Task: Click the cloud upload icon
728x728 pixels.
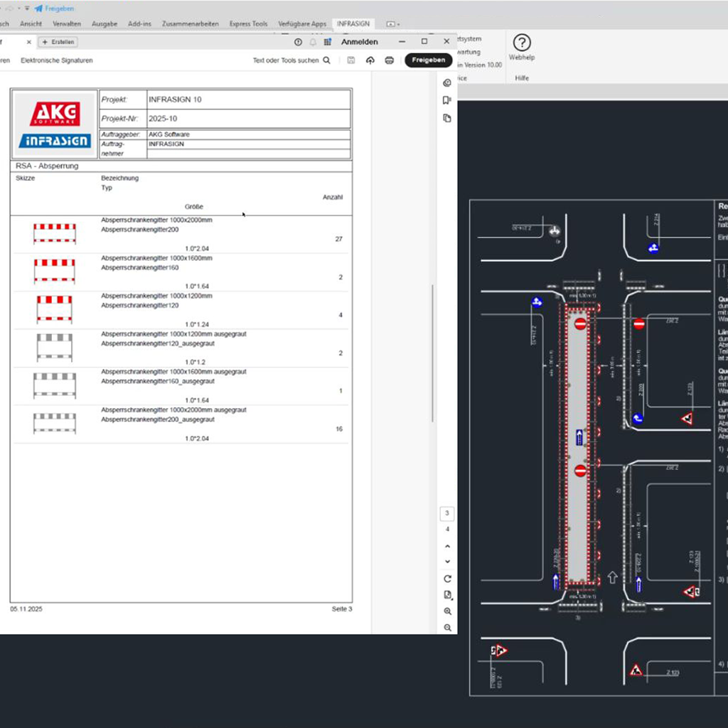Action: (370, 60)
